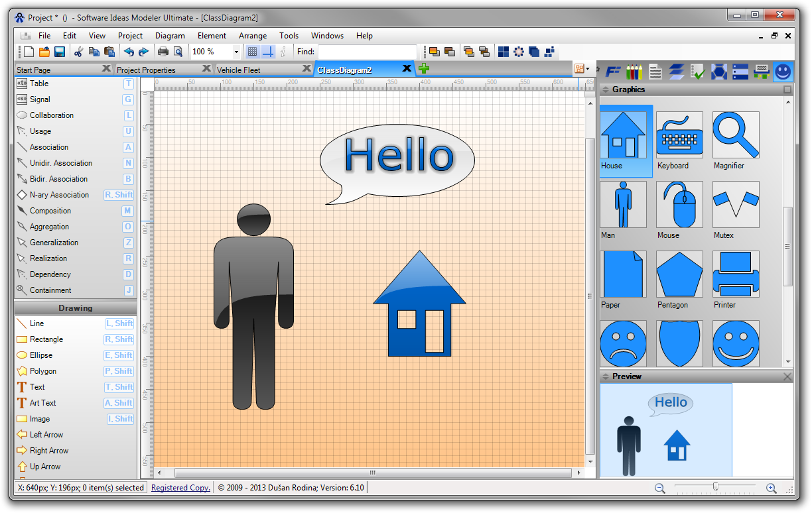Screen dimensions: 812x513
Task: Select the blue house shape on canvas
Action: [419, 304]
